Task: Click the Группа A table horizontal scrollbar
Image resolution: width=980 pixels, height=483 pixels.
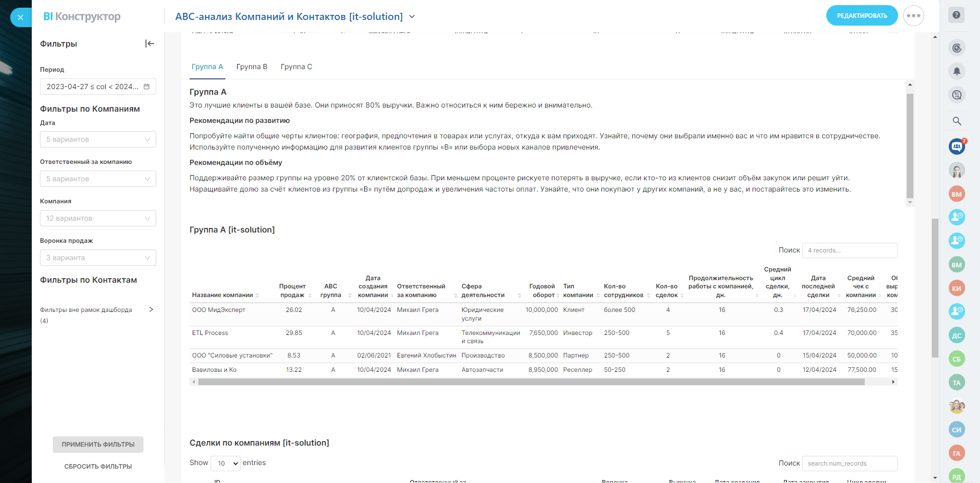Action: [531, 382]
